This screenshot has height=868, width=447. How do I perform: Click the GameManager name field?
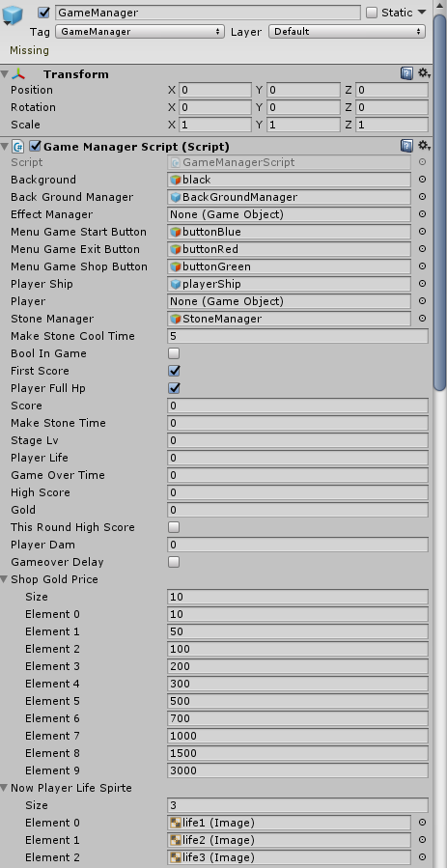click(208, 13)
